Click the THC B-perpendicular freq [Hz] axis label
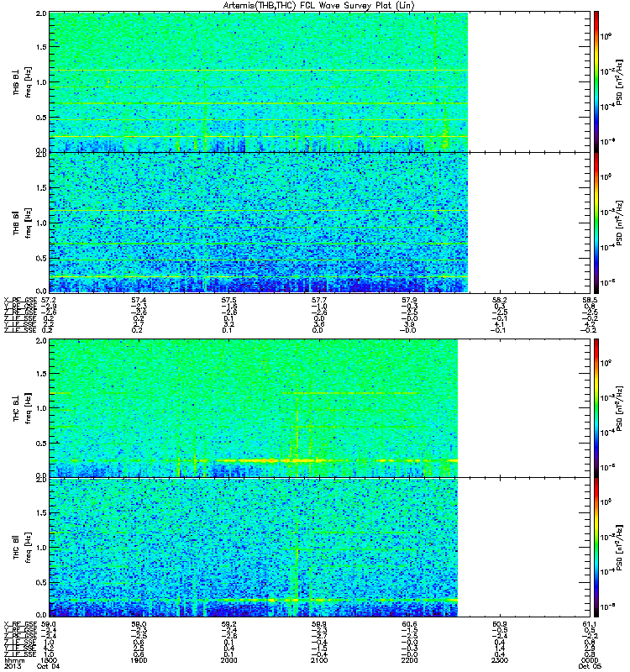The height and width of the screenshot is (672, 630). click(29, 408)
